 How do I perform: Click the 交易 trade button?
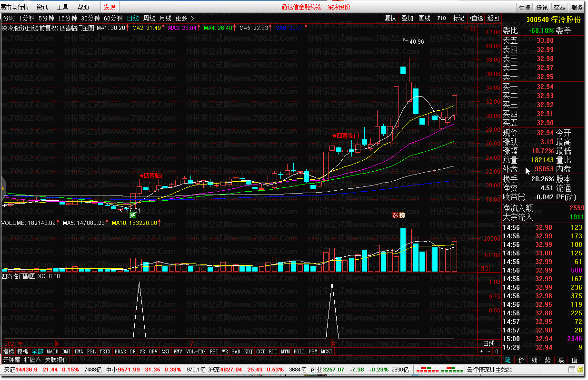[559, 7]
